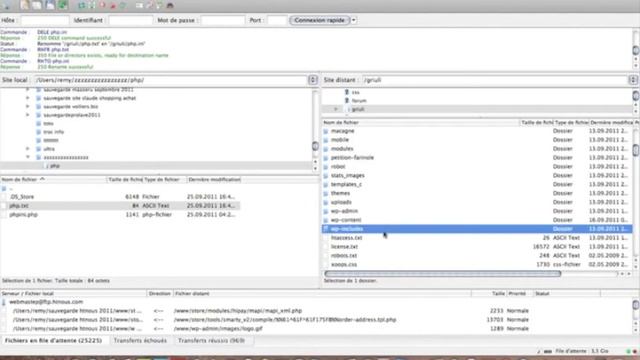640x360 pixels.
Task: Click the folder icon beside wp-admin
Action: pos(326,211)
